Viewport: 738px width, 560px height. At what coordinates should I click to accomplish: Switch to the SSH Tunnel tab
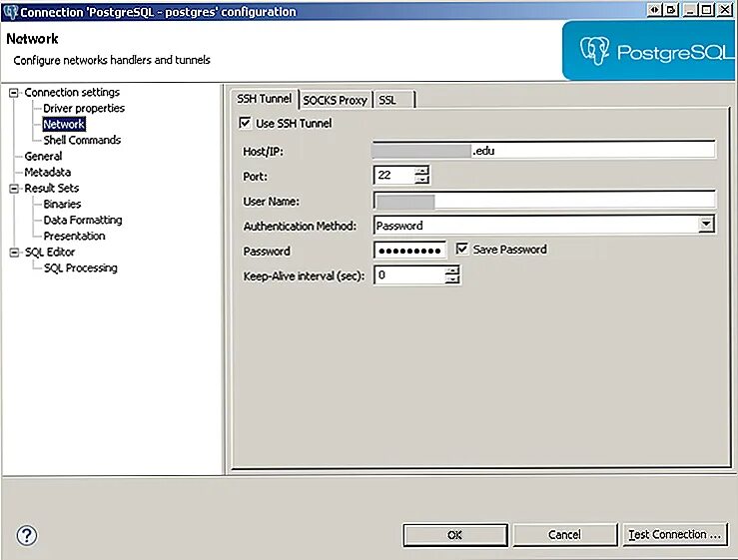pos(264,99)
